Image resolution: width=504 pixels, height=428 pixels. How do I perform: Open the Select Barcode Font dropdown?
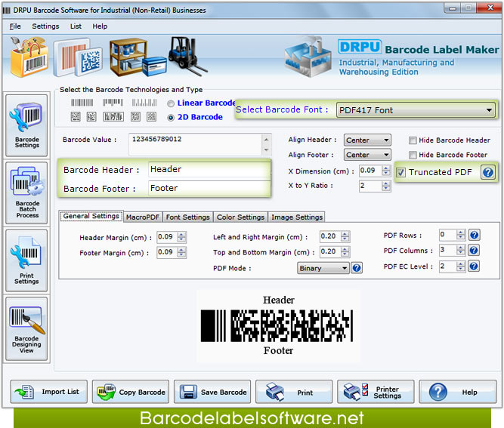416,110
